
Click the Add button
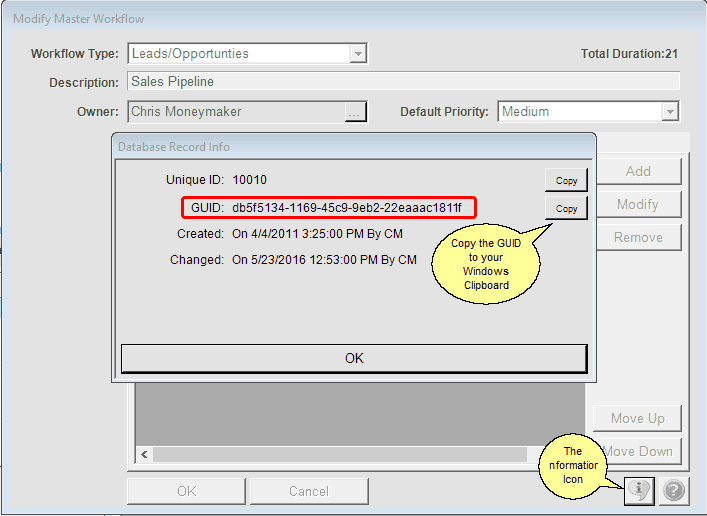coord(638,171)
